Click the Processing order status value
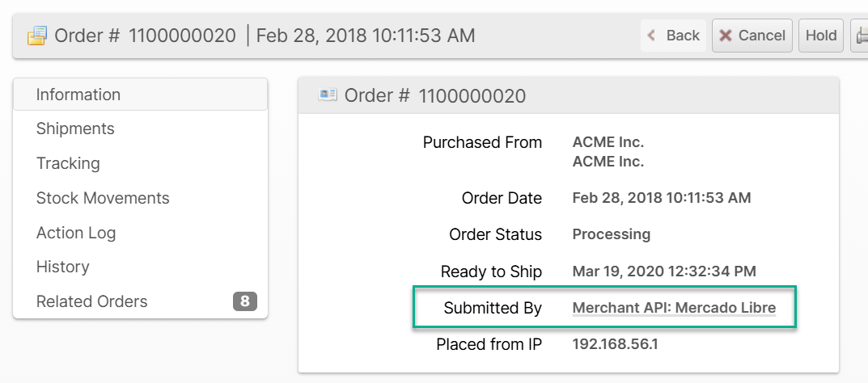The height and width of the screenshot is (383, 868). [x=611, y=234]
